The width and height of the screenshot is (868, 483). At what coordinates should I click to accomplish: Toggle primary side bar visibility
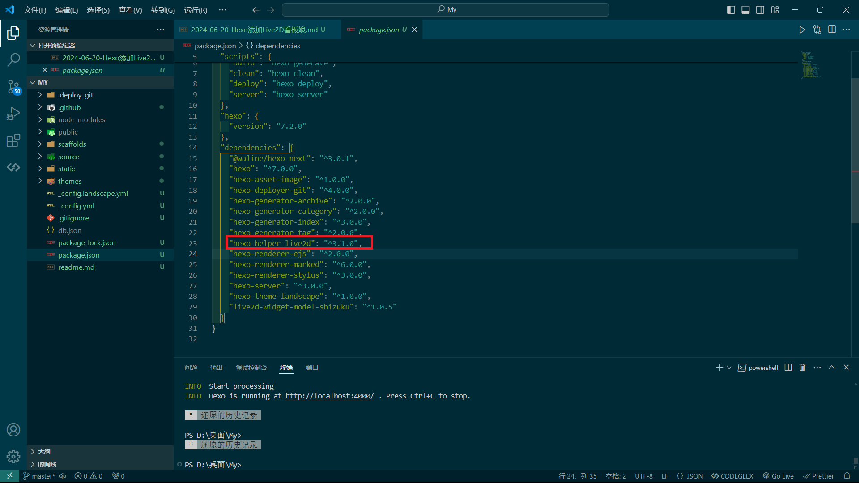point(731,10)
